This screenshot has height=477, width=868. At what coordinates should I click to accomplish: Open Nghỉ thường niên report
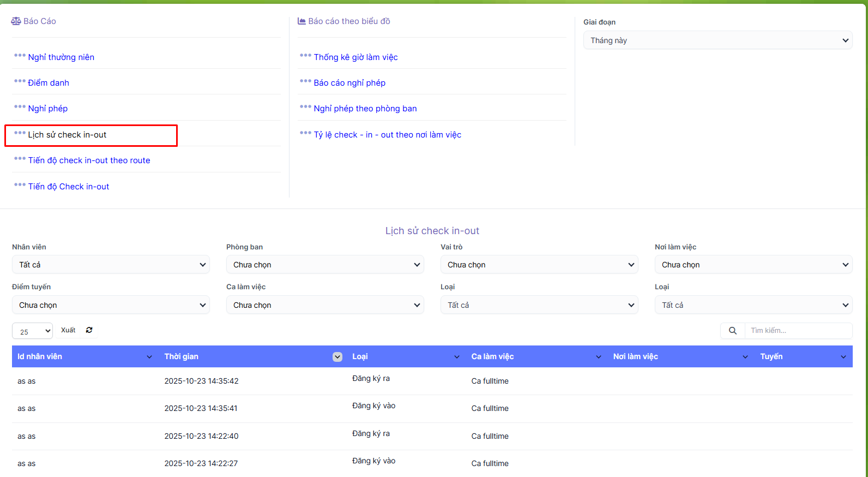(x=61, y=57)
